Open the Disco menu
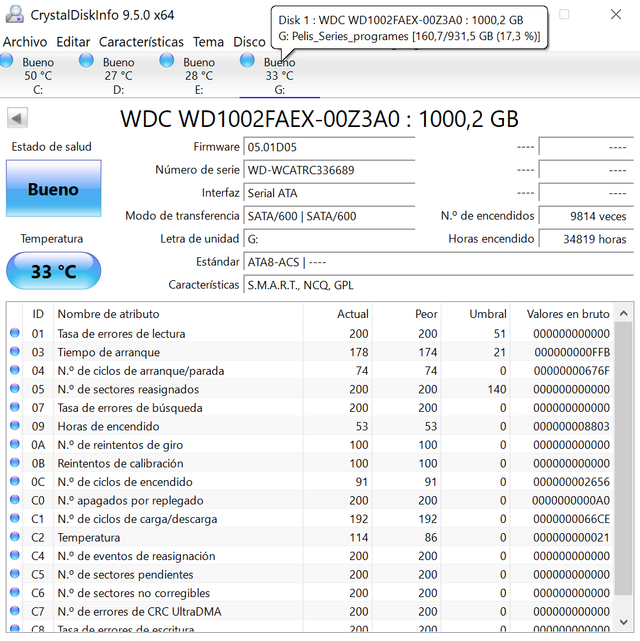This screenshot has width=640, height=641. pyautogui.click(x=249, y=42)
